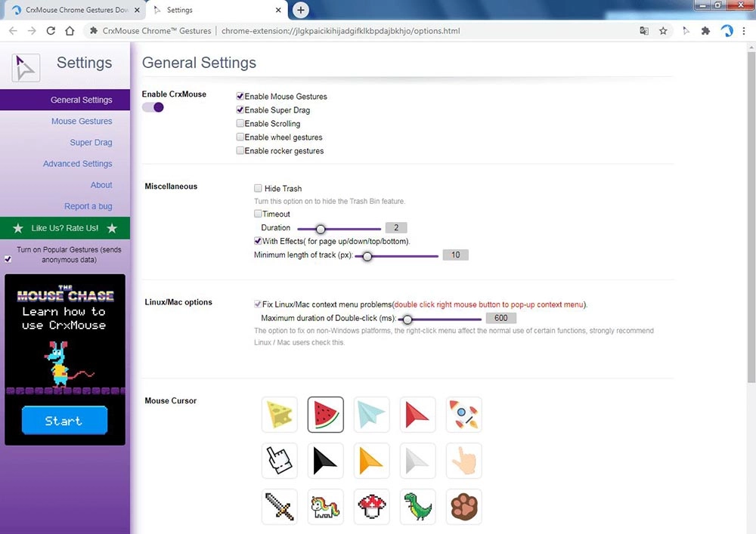Select the pointing finger hand cursor
The height and width of the screenshot is (534, 756).
464,461
